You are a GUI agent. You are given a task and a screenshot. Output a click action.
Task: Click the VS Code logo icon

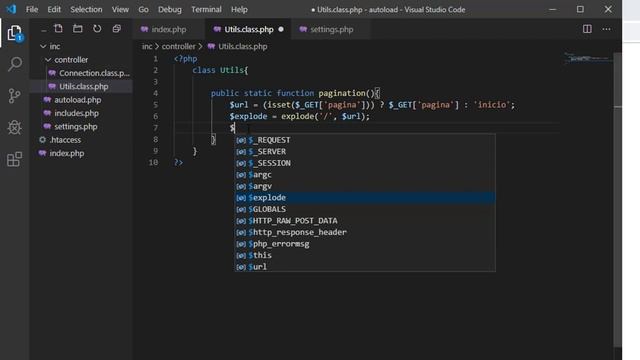click(x=11, y=9)
